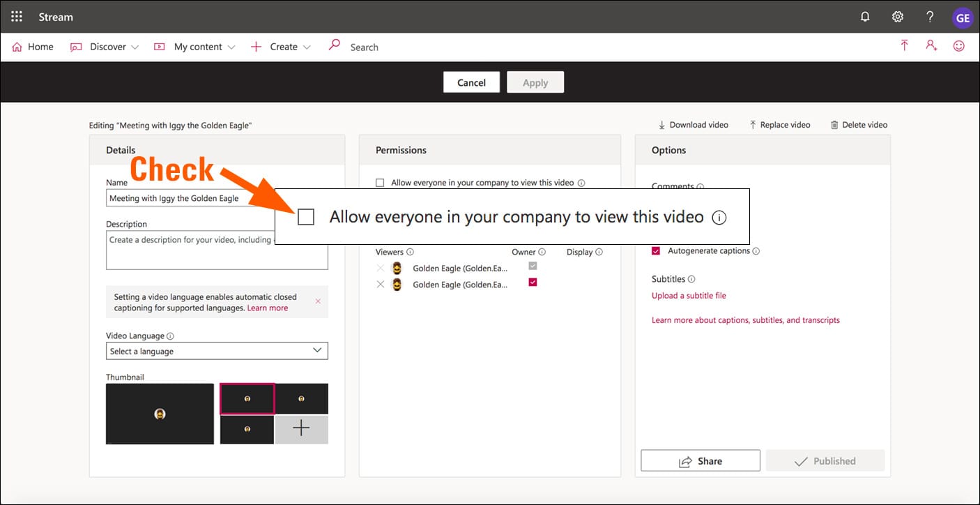
Task: Select the highlighted video thumbnail
Action: [x=247, y=398]
